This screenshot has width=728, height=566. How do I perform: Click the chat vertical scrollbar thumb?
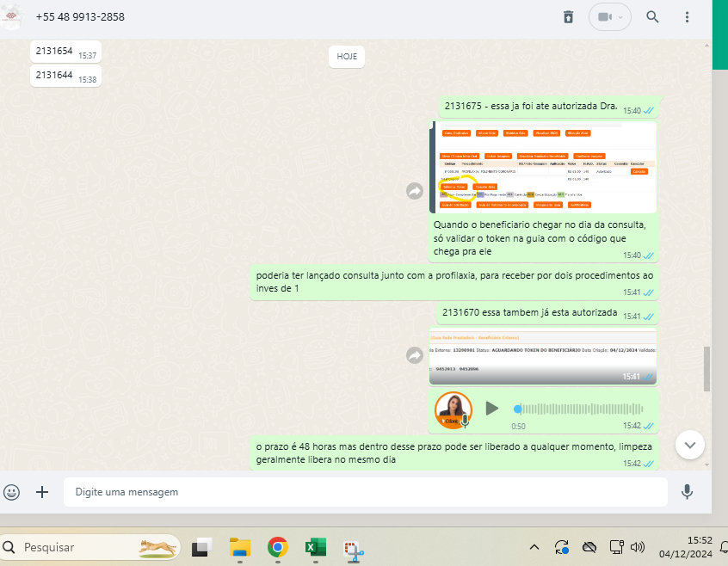(x=706, y=369)
